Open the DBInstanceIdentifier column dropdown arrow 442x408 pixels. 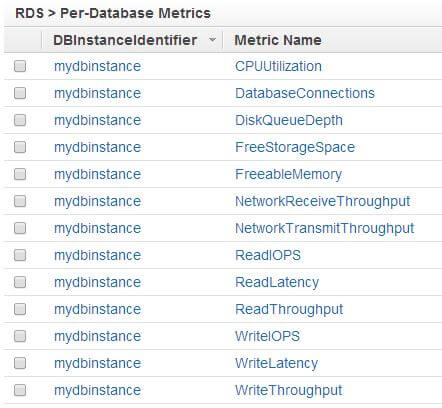212,40
